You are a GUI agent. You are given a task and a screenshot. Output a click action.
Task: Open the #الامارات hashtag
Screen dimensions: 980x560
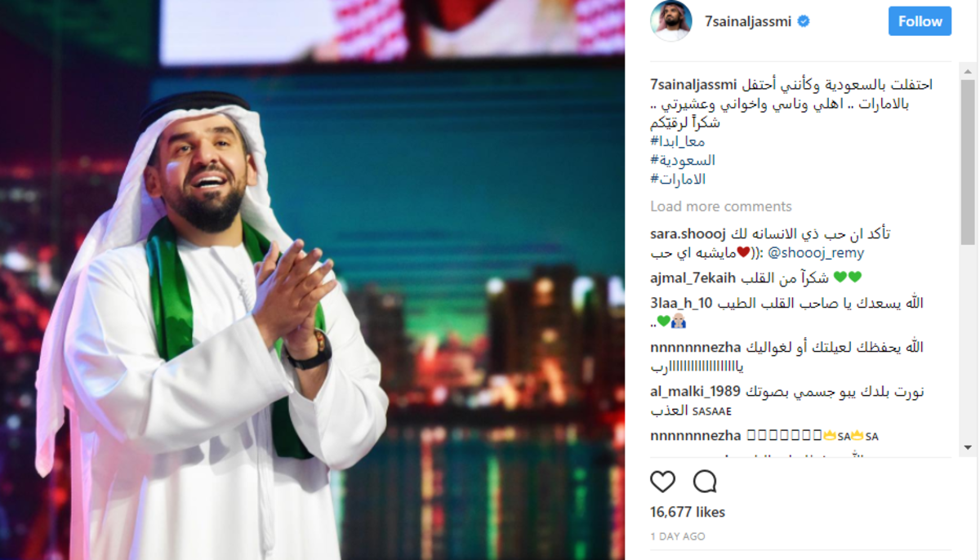pos(678,180)
